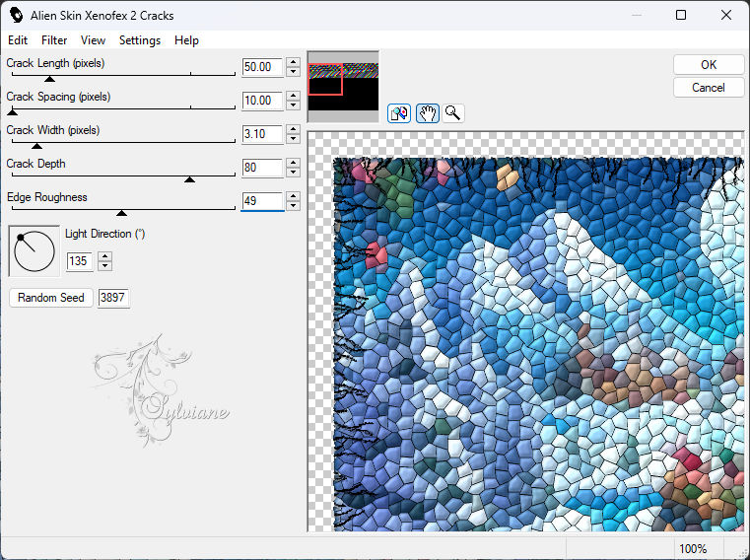Screen dimensions: 750x560
Task: Click the Crack Length slider handle
Action: coord(49,79)
